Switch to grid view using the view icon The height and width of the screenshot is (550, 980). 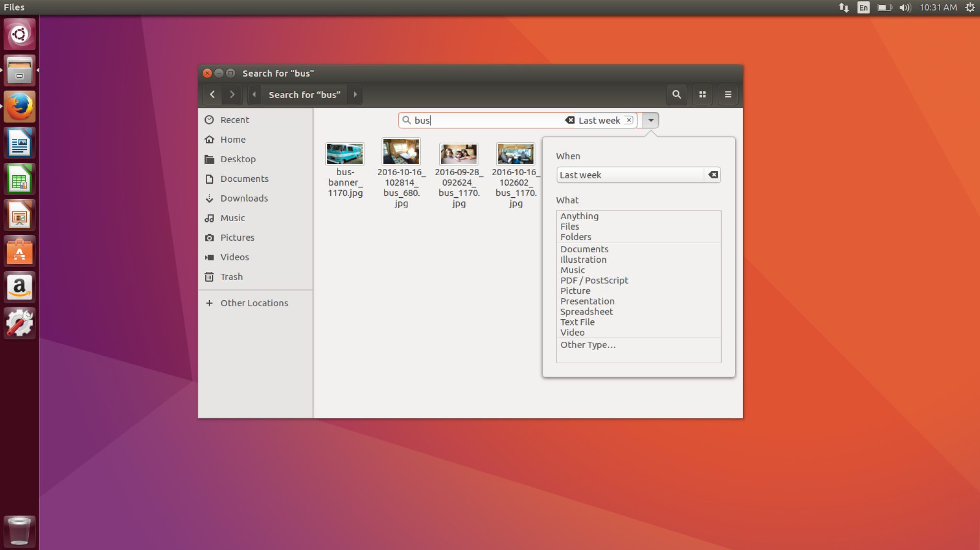[702, 94]
